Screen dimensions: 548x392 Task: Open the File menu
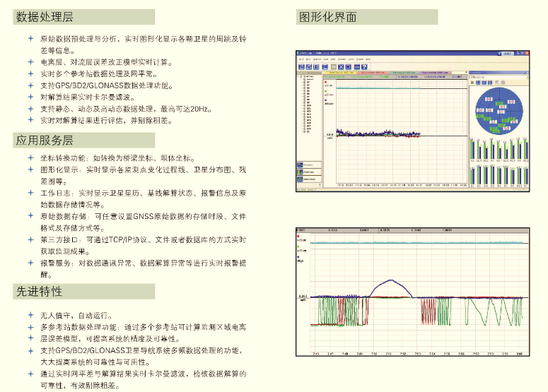(299, 59)
